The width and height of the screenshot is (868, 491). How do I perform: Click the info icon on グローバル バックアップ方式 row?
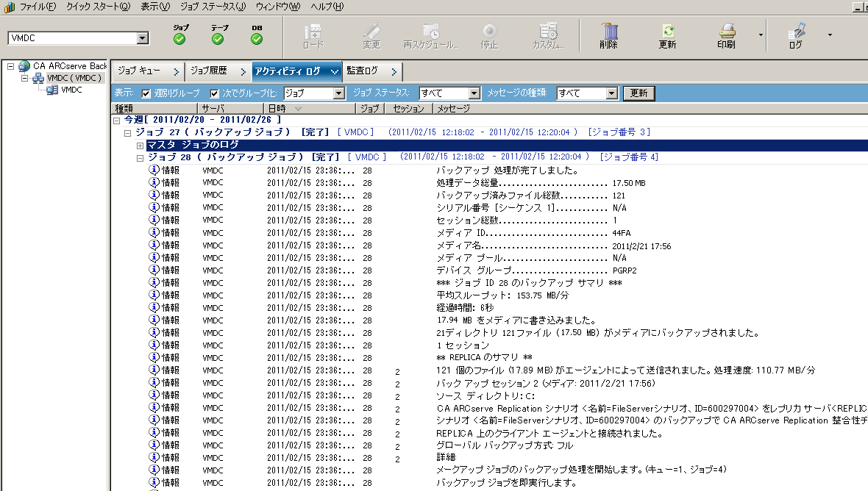point(154,445)
